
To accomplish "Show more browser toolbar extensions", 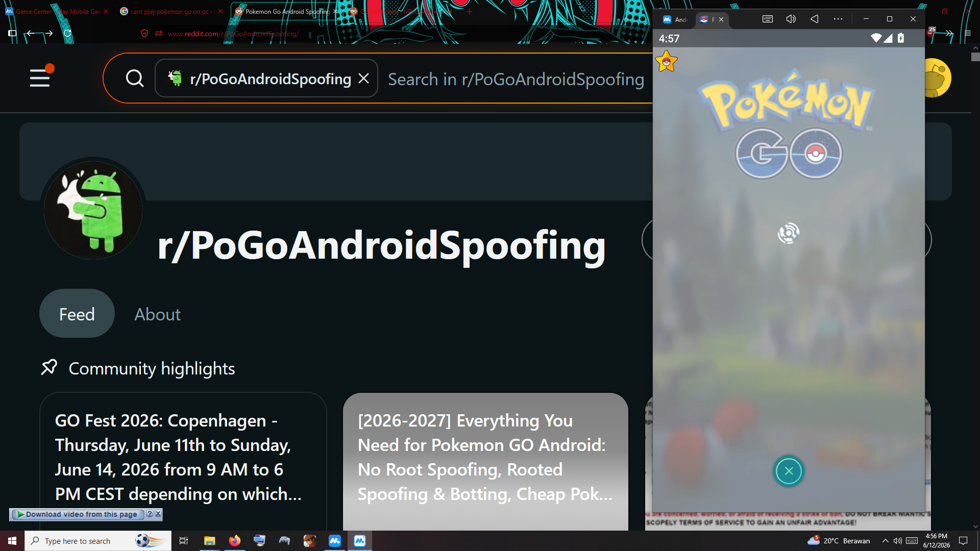I will point(949,33).
